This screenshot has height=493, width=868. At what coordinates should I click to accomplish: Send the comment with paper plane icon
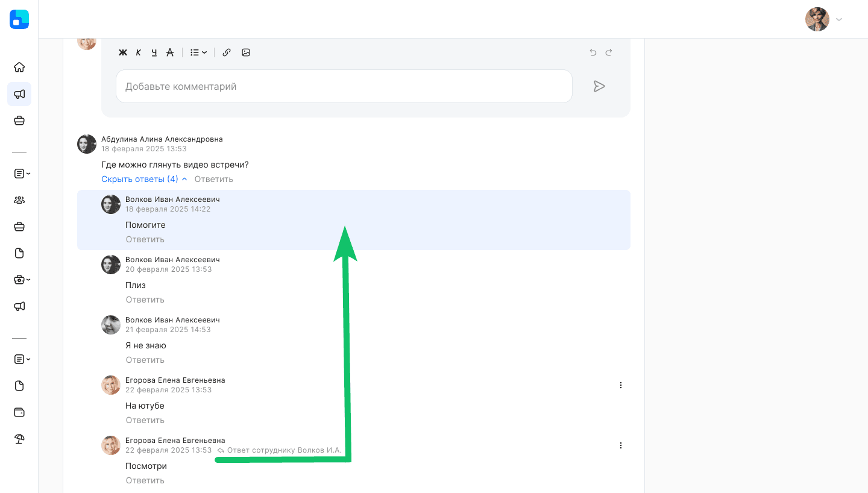point(599,86)
